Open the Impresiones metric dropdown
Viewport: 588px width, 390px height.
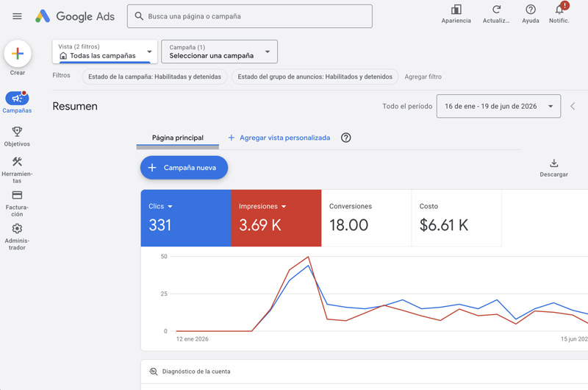pyautogui.click(x=262, y=207)
